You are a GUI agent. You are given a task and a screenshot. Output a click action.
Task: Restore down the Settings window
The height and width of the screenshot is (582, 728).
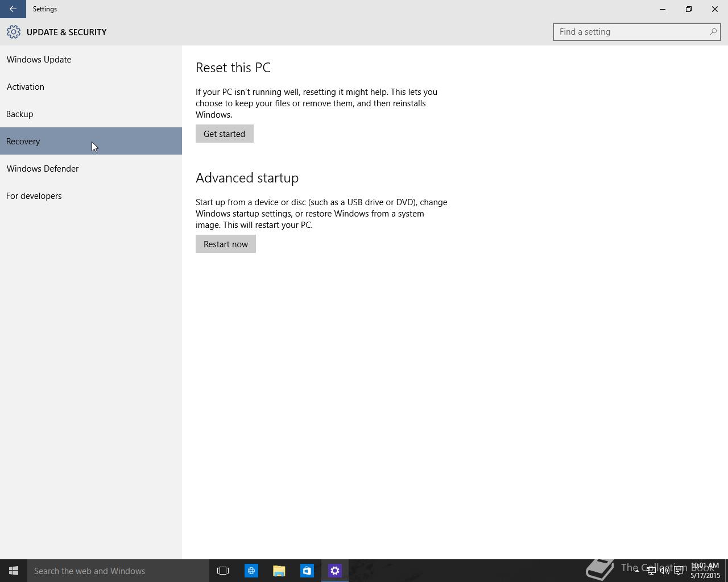[x=689, y=9]
